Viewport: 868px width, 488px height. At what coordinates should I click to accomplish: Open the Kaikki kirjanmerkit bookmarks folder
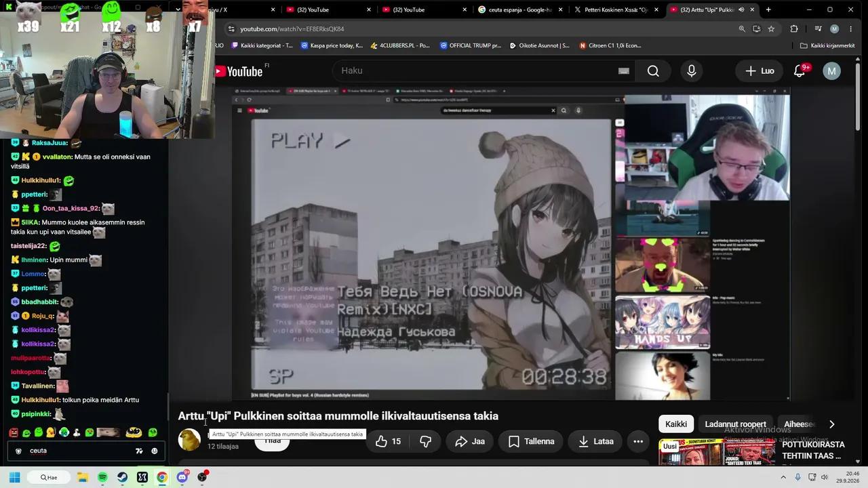coord(827,45)
